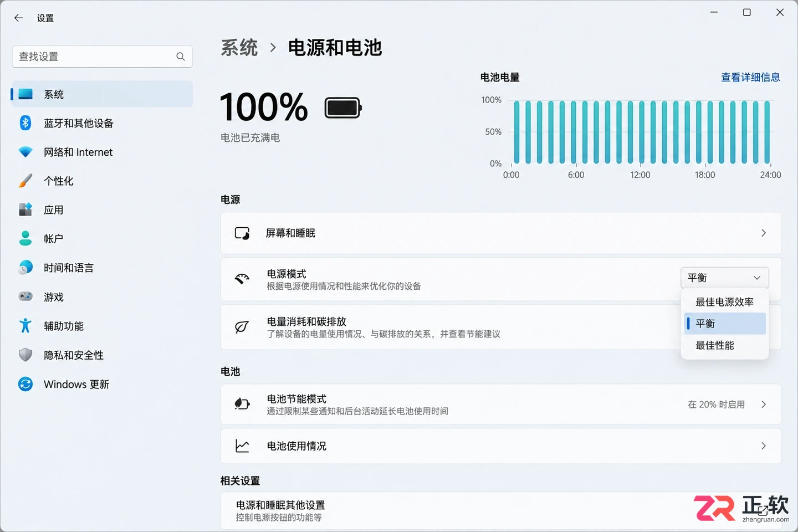798x532 pixels.
Task: Open 电源和睡眠其他设置
Action: [501, 510]
